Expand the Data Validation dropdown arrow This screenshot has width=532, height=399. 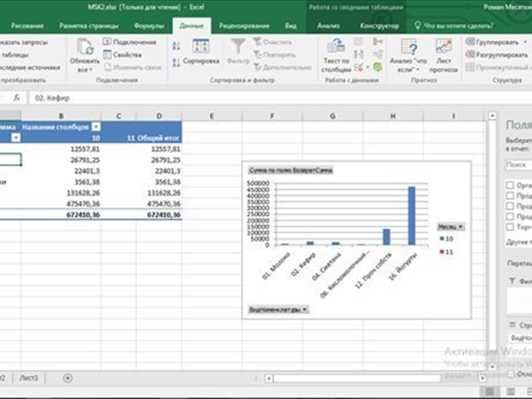[368, 67]
